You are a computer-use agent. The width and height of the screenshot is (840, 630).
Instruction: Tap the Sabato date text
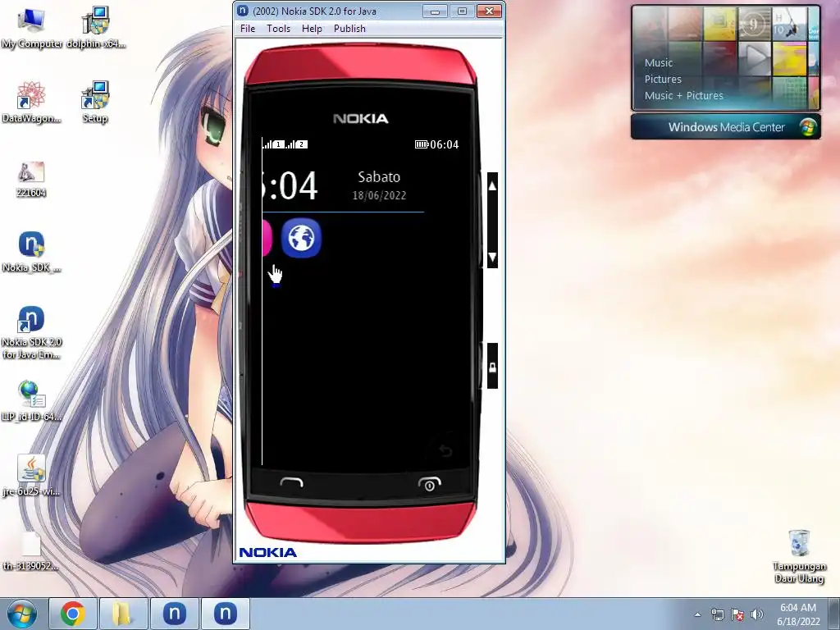click(x=379, y=177)
